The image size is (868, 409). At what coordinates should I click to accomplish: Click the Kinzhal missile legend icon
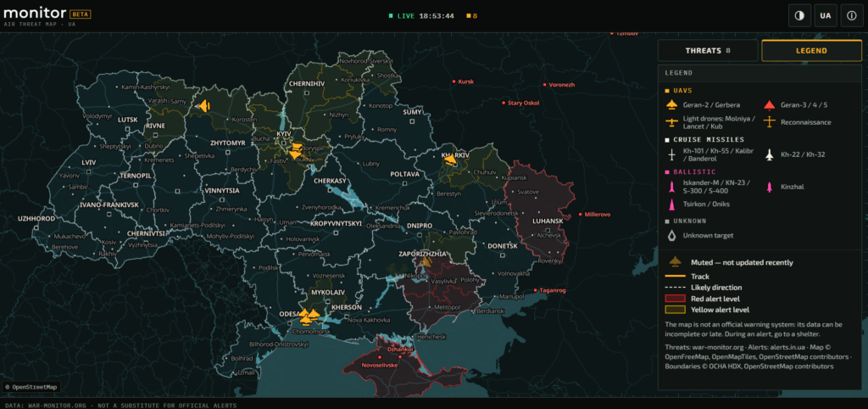tap(770, 187)
